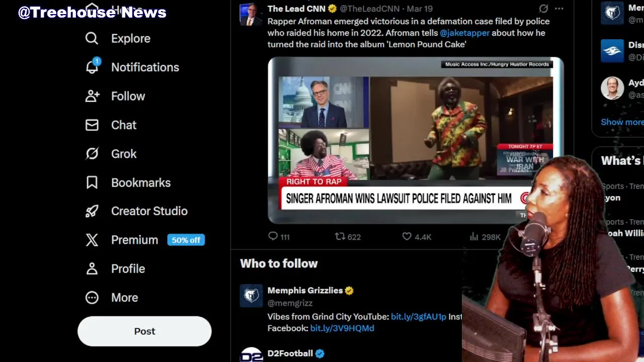Follow the bit.ly/3V9HQMd Facebook link
The height and width of the screenshot is (362, 644).
point(342,328)
